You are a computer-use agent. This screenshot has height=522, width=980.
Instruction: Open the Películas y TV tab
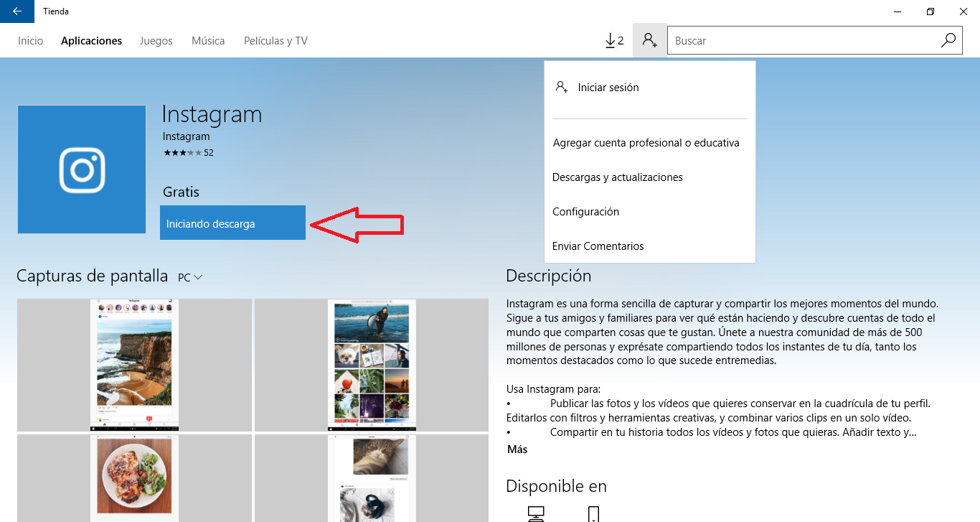275,41
